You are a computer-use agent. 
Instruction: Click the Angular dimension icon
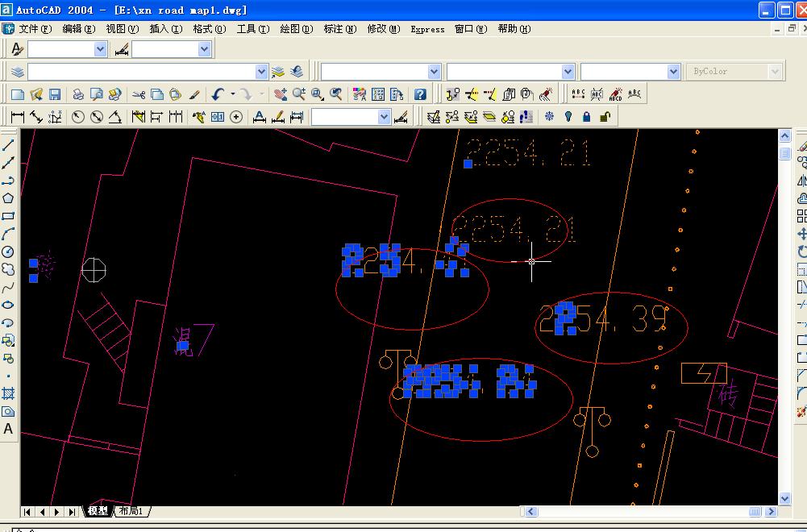pos(114,117)
